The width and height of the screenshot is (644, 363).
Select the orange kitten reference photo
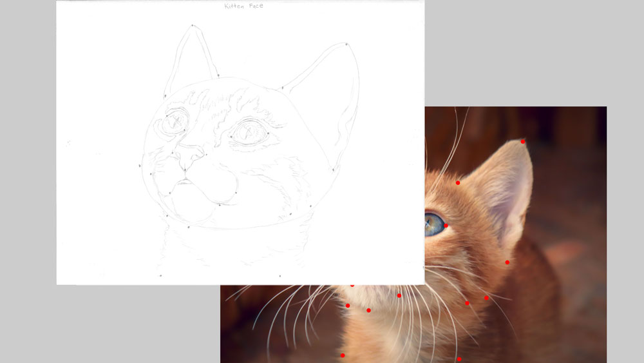(x=515, y=235)
